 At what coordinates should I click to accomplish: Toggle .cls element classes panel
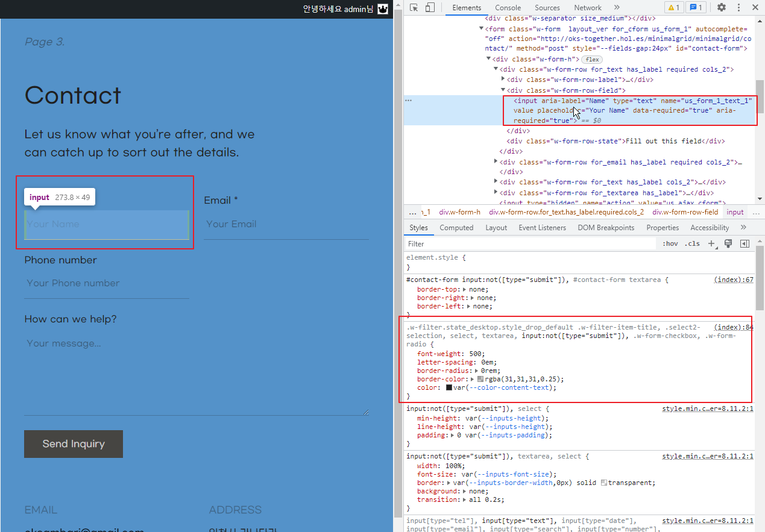pos(693,243)
